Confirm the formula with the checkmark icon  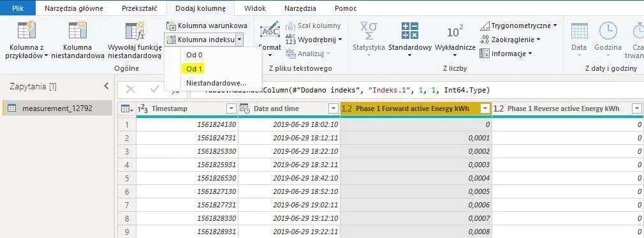click(x=155, y=89)
